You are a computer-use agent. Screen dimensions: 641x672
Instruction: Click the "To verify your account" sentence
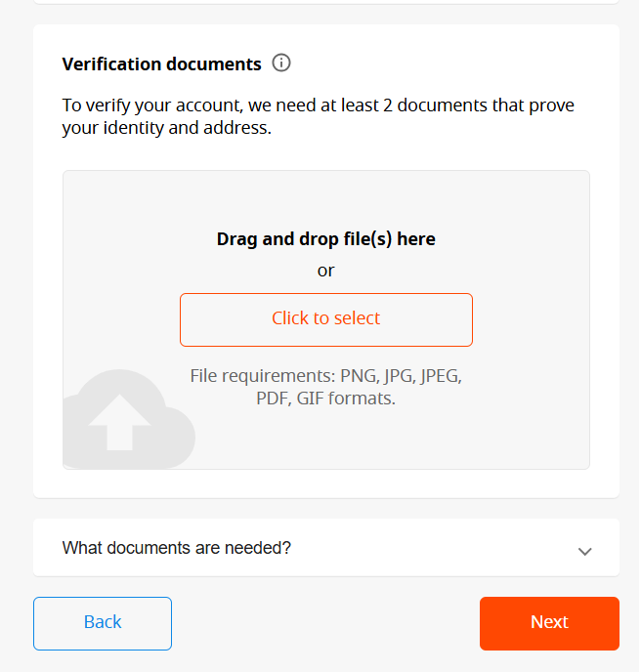[x=319, y=105]
